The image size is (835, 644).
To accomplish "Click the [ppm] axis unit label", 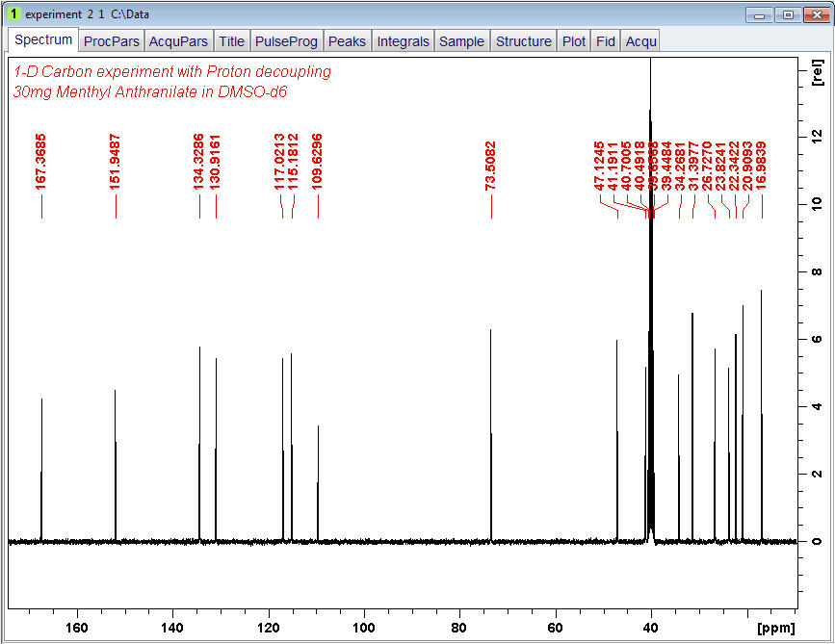I will click(x=776, y=628).
